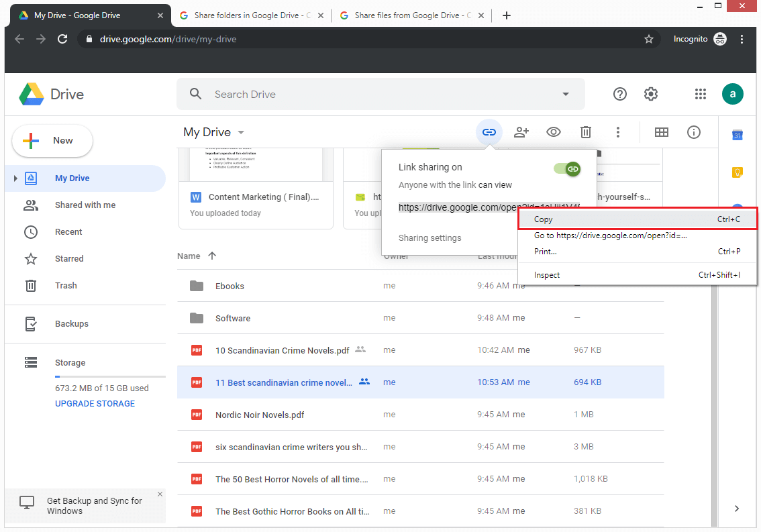The height and width of the screenshot is (532, 761).
Task: Click the file list vertical scrollbar
Action: (714, 405)
